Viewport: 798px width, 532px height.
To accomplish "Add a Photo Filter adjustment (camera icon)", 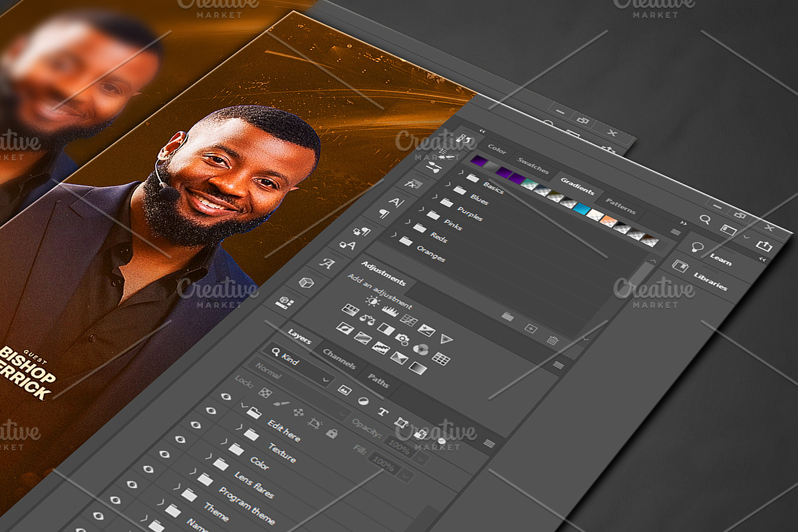I will (x=402, y=339).
